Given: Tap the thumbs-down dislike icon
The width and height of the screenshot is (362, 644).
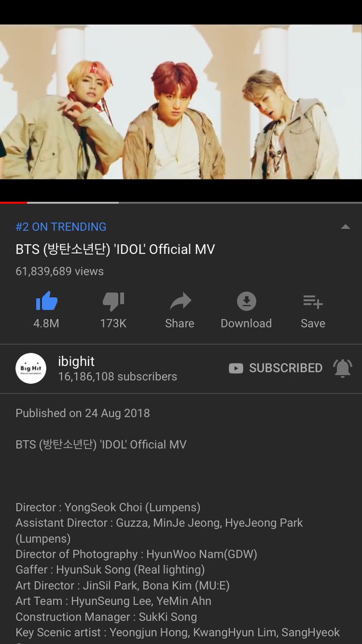Looking at the screenshot, I should (x=113, y=302).
